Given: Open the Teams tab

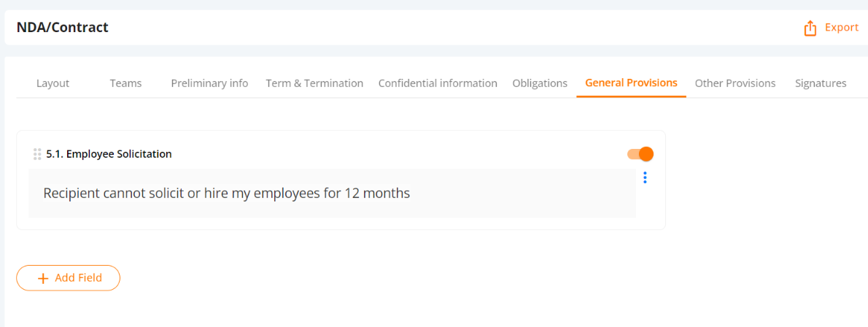Looking at the screenshot, I should point(125,84).
